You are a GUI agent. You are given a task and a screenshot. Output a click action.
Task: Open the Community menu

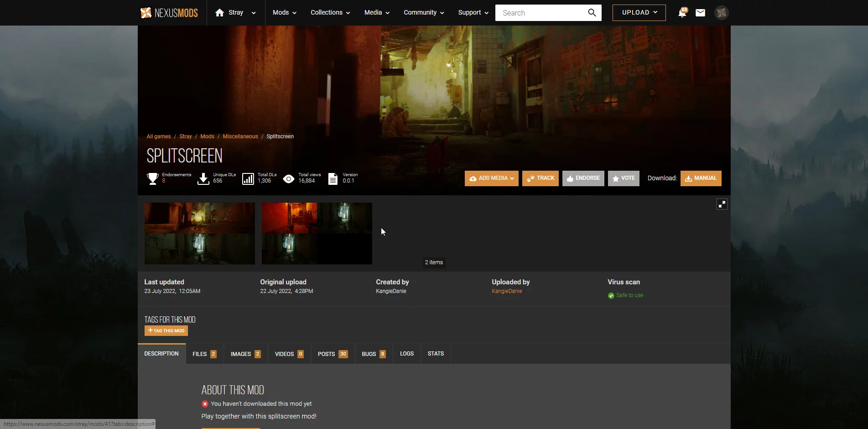click(424, 13)
